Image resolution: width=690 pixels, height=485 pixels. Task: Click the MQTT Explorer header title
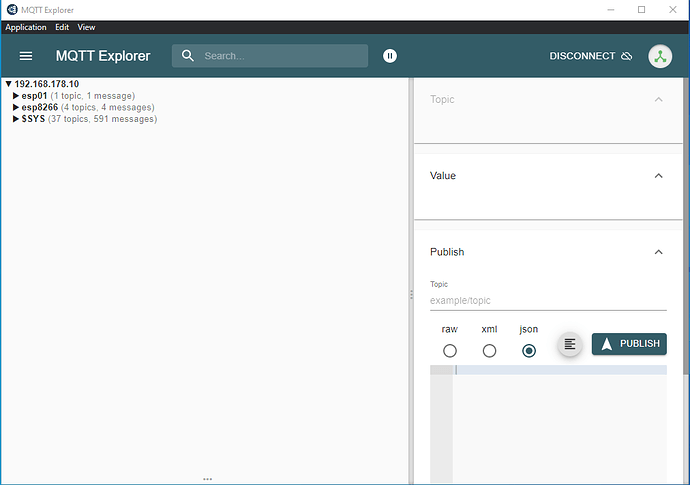coord(103,56)
